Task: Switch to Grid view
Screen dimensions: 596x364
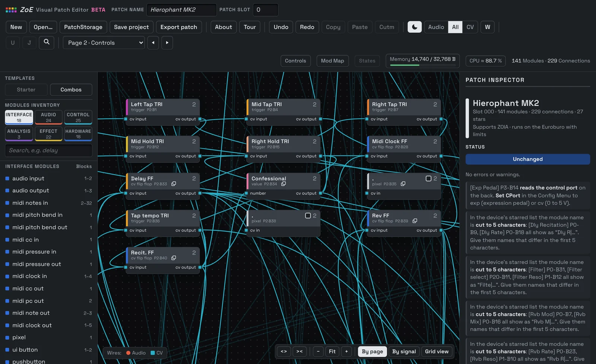Action: (x=437, y=351)
